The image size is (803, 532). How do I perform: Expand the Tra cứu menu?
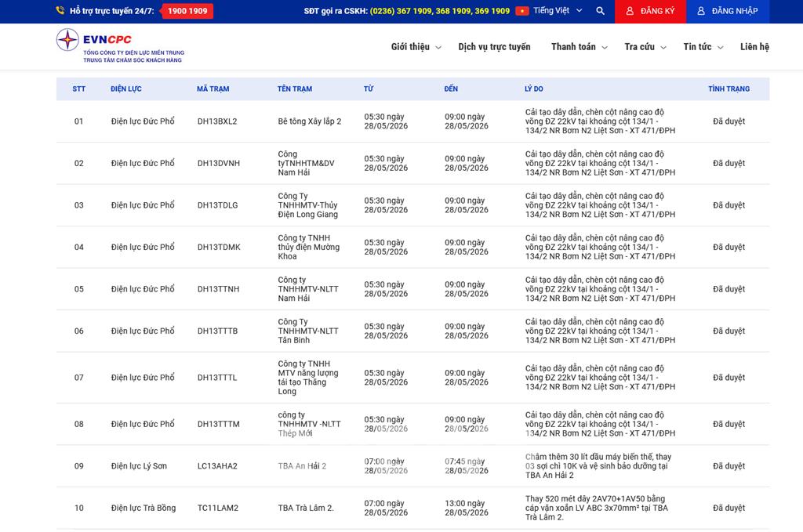click(x=645, y=46)
